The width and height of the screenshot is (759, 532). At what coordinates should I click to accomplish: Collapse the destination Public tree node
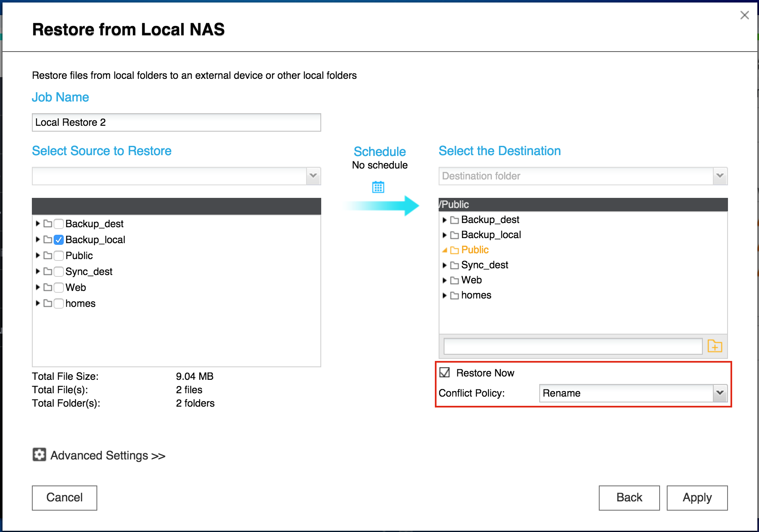tap(444, 250)
